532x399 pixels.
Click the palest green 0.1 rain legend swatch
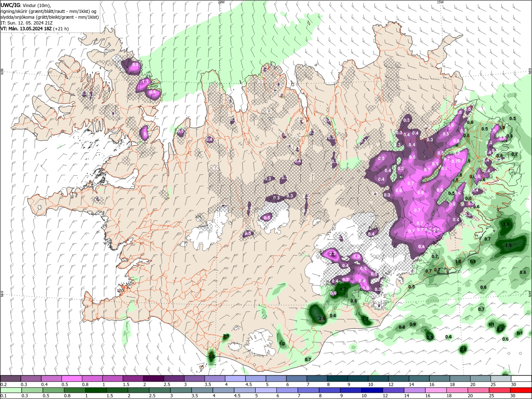[x=11, y=390]
